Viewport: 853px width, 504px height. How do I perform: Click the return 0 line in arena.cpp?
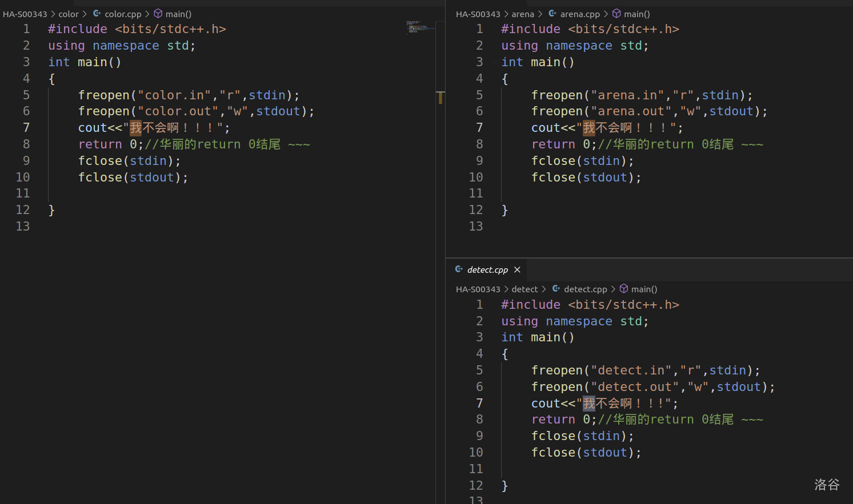pos(647,144)
